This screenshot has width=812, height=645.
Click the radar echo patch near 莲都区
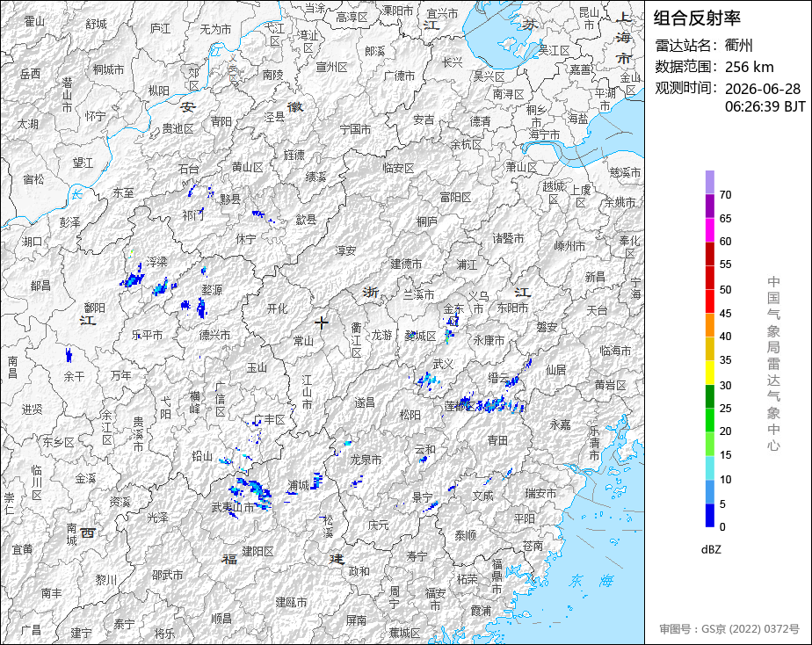coord(490,403)
